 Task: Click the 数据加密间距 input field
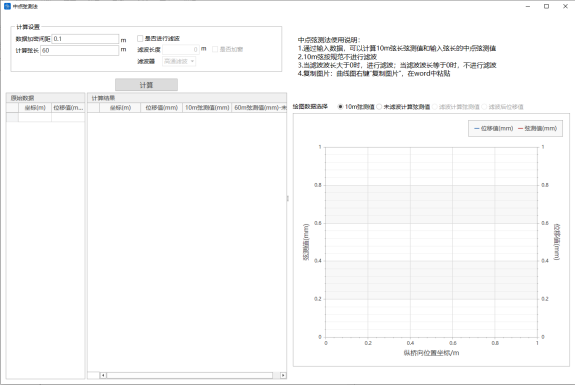(x=85, y=39)
